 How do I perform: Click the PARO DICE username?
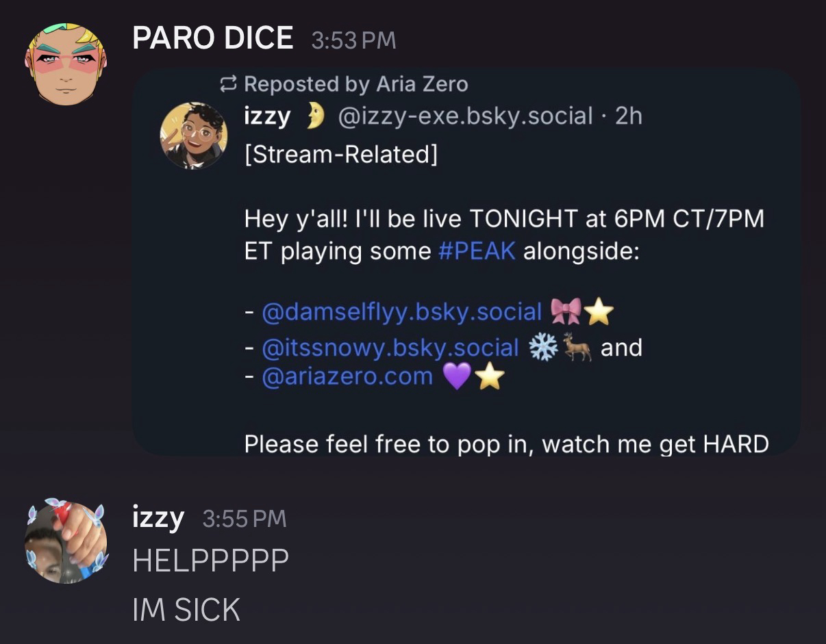click(x=212, y=38)
